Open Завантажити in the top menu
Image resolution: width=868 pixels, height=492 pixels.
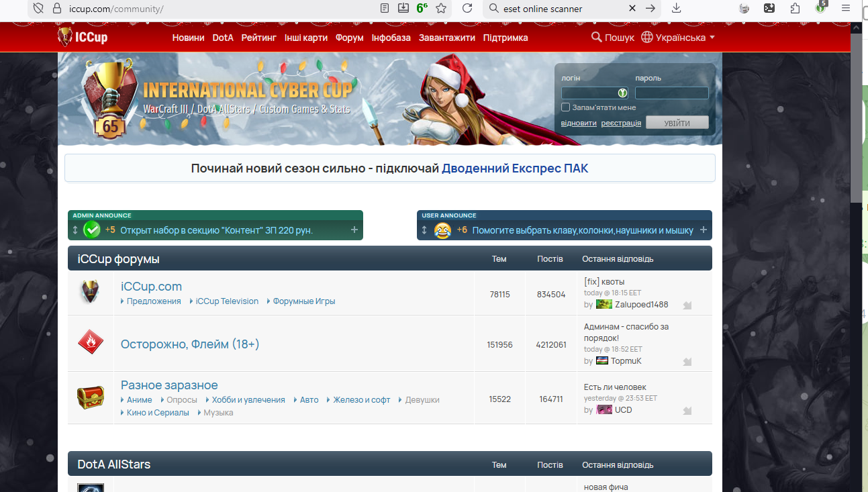point(447,38)
